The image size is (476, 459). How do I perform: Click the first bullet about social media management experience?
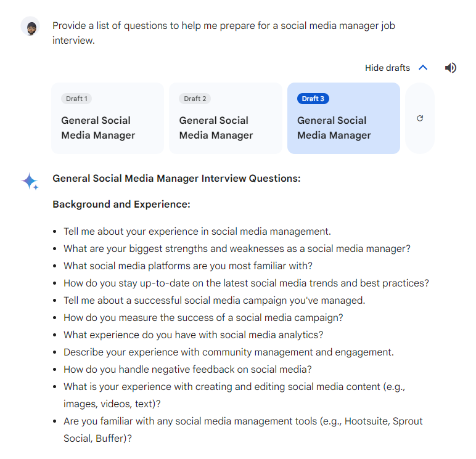tap(197, 232)
